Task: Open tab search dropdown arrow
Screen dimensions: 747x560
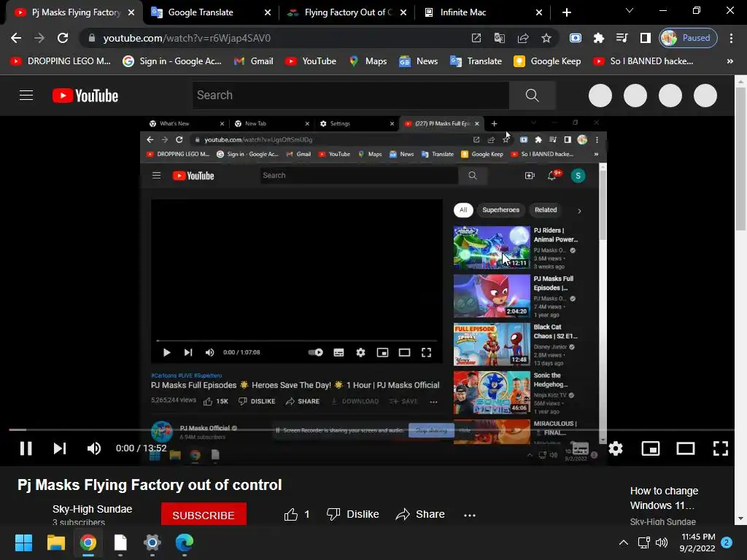Action: click(x=630, y=10)
